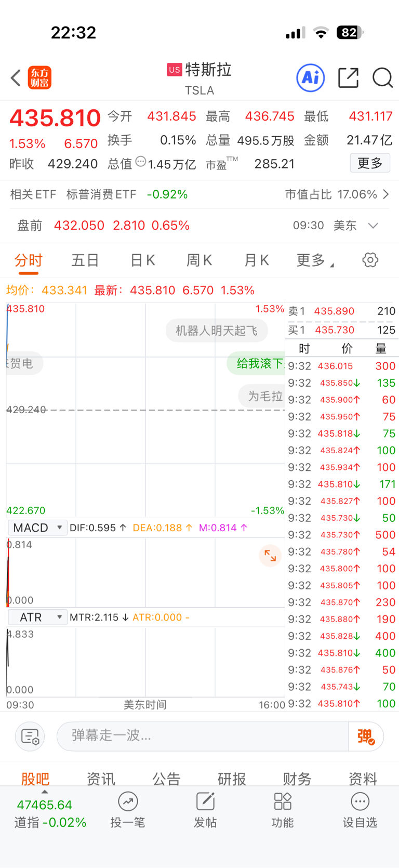This screenshot has height=868, width=399.
Task: Open chart settings gear icon
Action: pos(370,260)
